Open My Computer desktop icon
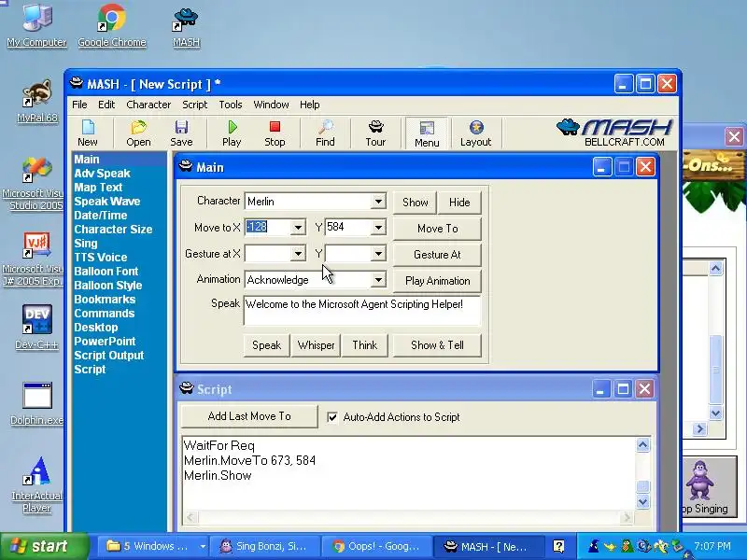747x560 pixels. click(x=36, y=25)
